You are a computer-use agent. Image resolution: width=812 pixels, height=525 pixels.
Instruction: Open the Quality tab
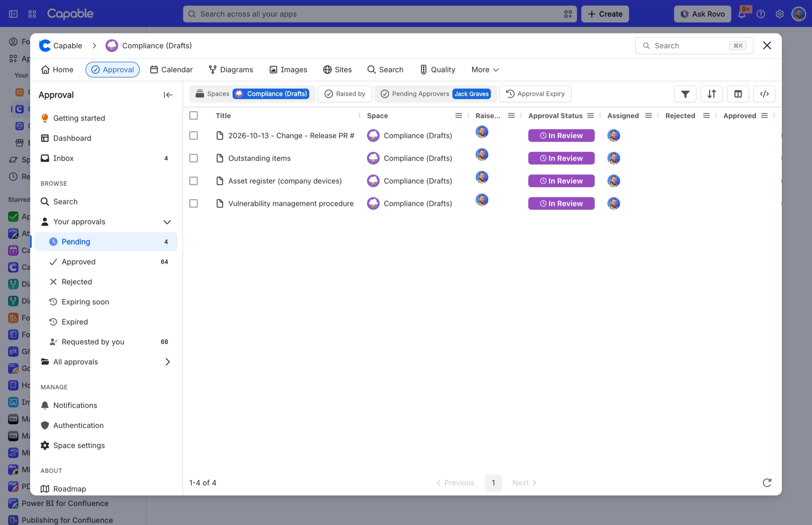coord(438,70)
